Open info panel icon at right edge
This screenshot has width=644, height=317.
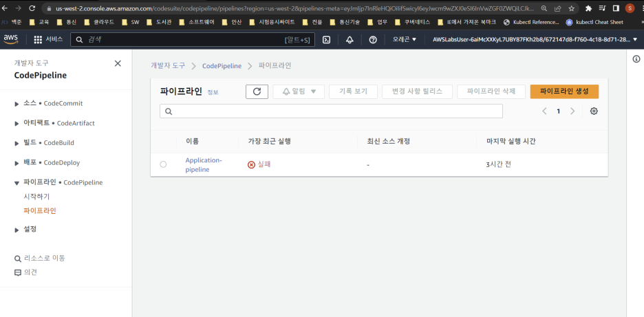pos(636,59)
